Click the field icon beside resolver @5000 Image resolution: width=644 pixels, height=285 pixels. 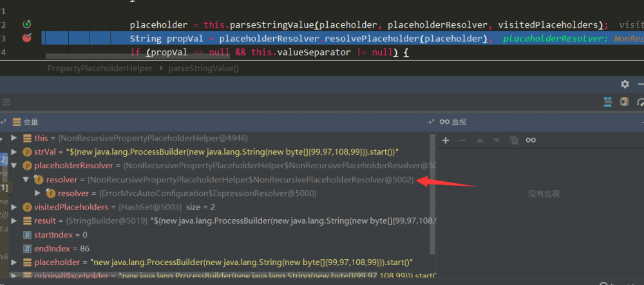(50, 193)
